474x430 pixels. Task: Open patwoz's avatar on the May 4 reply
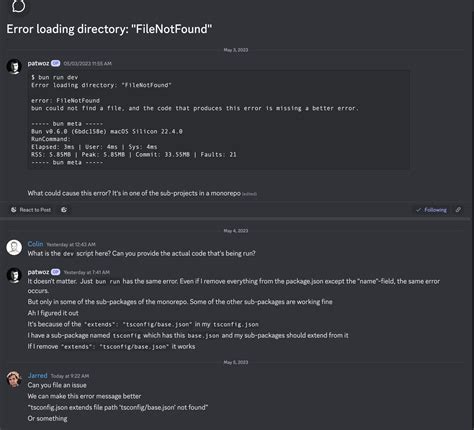14,275
